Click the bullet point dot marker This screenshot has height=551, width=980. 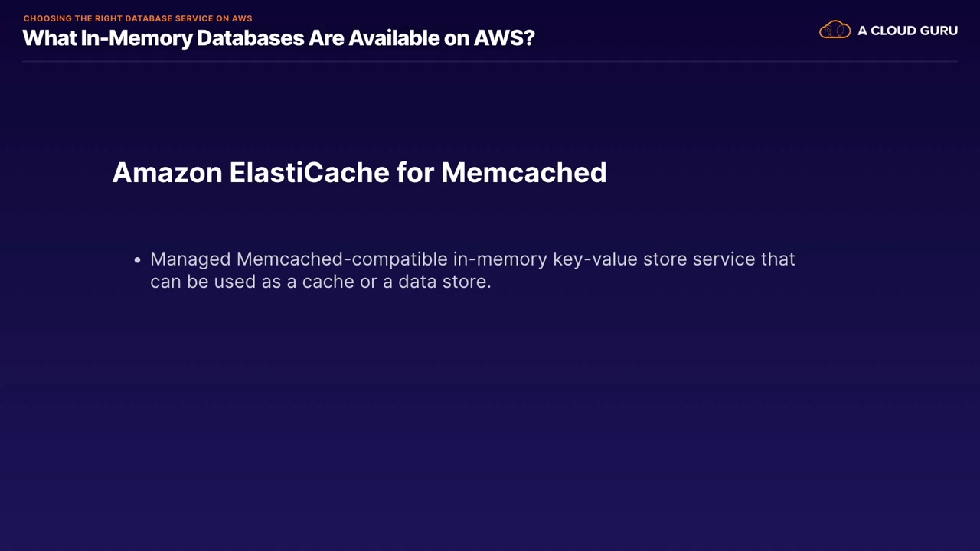(138, 260)
